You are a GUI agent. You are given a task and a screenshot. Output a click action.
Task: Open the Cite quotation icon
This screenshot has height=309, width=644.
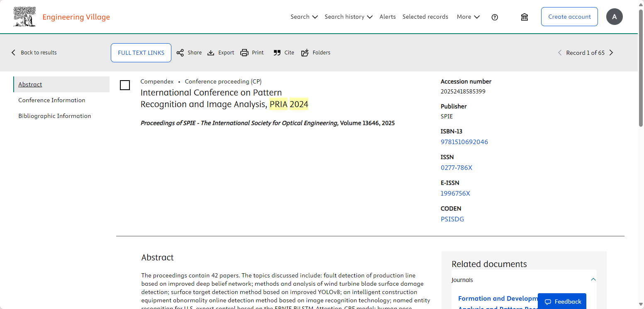tap(277, 53)
